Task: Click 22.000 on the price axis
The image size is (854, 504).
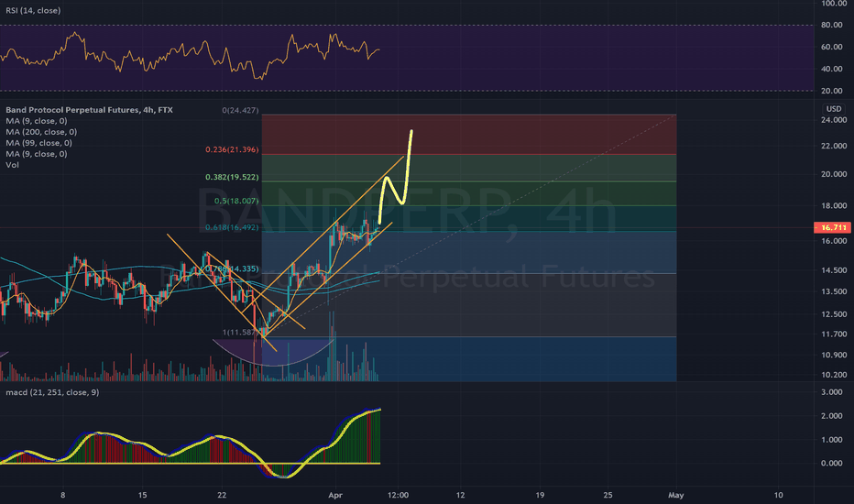Action: point(834,146)
